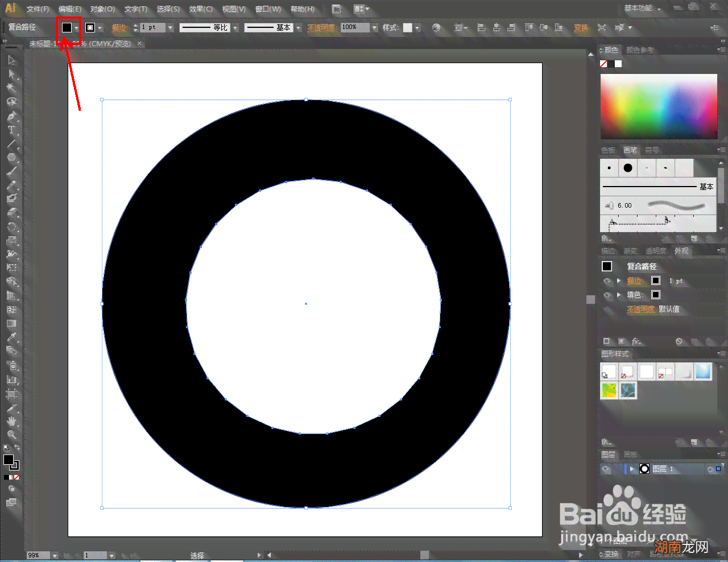Open the 效果(C) menu
The width and height of the screenshot is (728, 562).
coord(201,9)
